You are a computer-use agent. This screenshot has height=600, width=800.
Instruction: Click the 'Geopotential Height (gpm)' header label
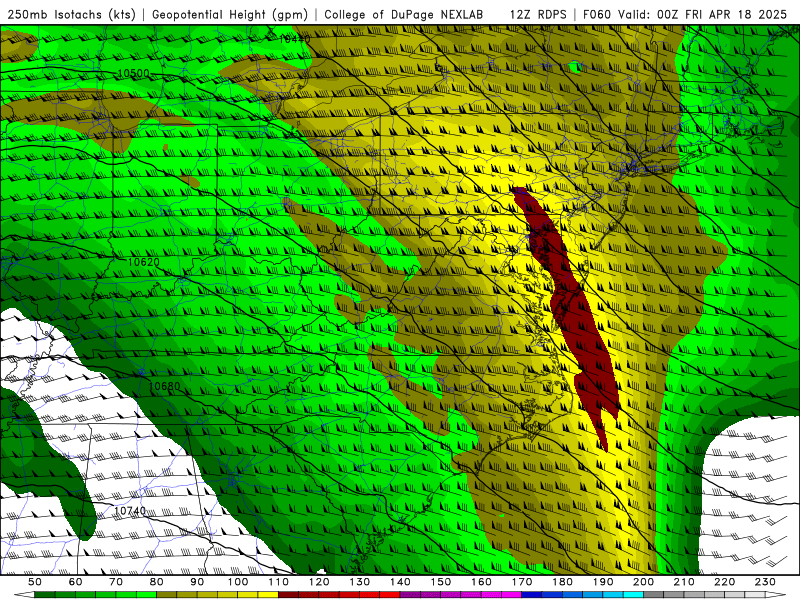pos(230,15)
